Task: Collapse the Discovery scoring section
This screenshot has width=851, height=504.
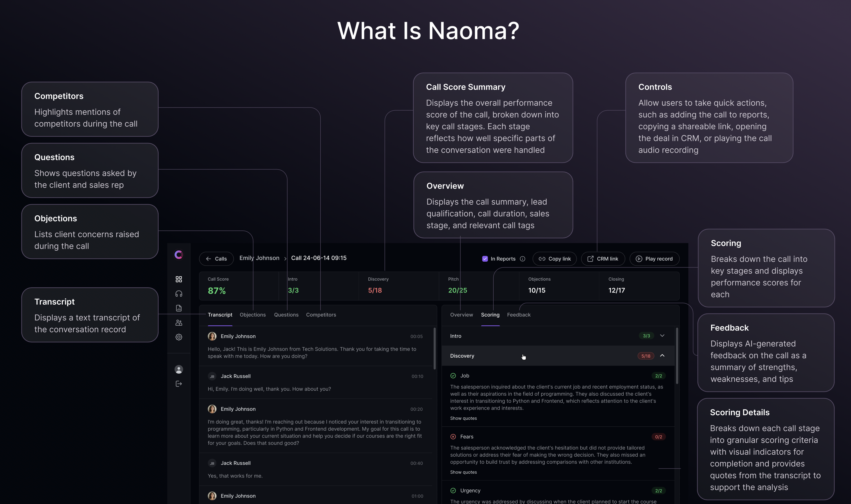Action: pos(662,356)
